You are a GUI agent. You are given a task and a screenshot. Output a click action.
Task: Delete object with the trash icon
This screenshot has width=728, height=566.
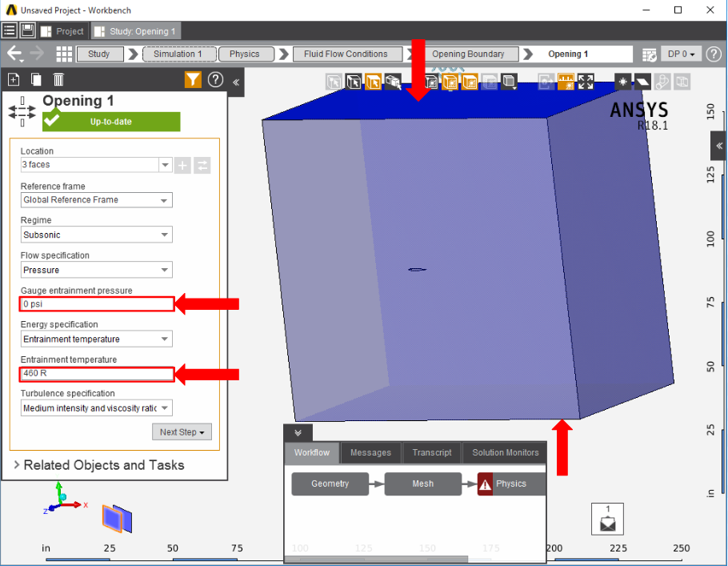[58, 79]
